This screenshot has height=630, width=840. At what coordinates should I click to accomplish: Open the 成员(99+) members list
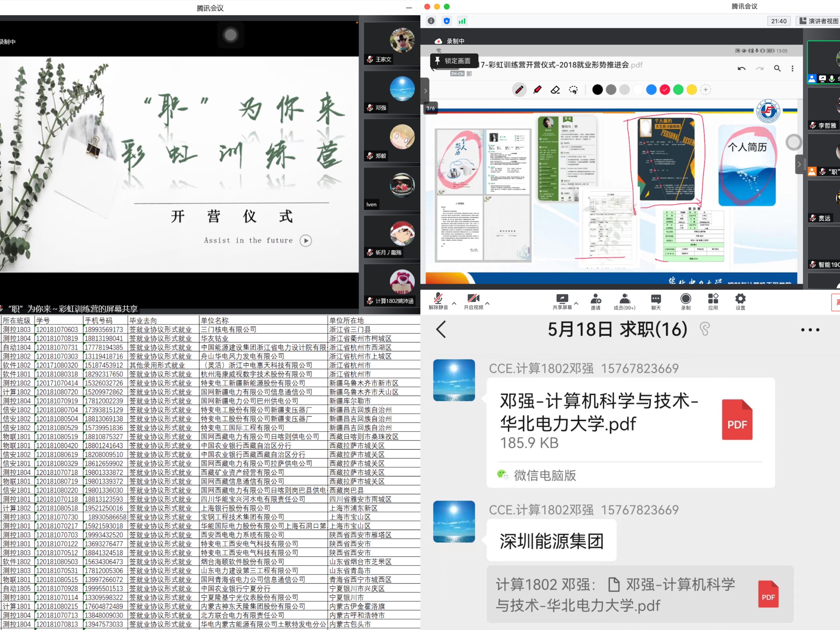click(x=625, y=300)
